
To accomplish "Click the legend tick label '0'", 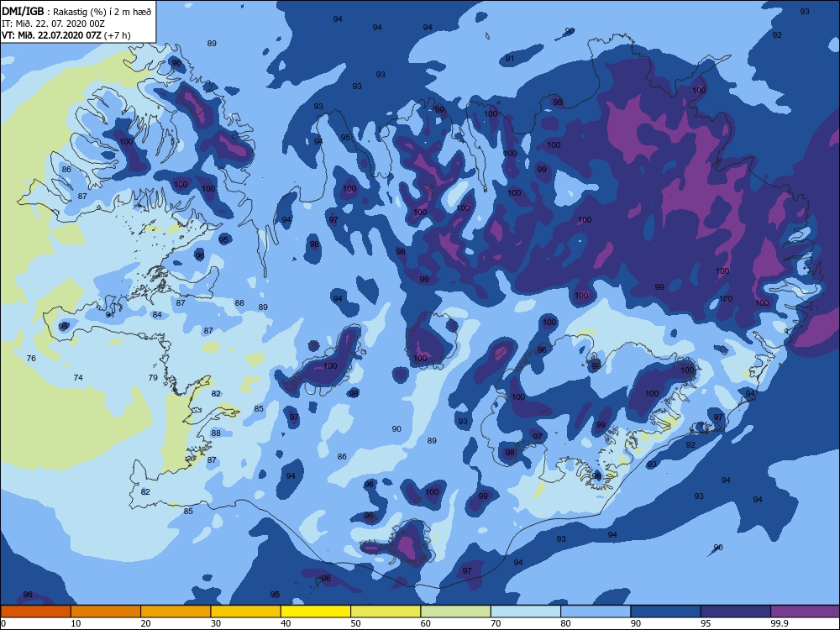I will 3,623.
